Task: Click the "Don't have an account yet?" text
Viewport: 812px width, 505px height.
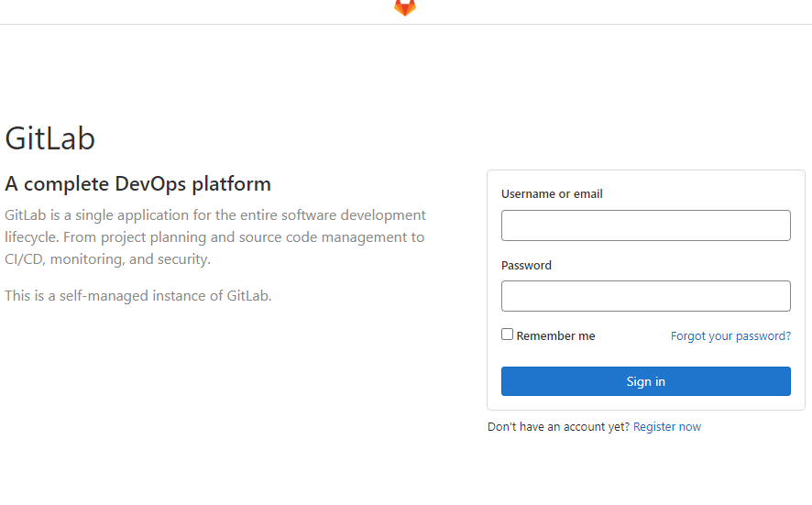Action: pos(558,427)
